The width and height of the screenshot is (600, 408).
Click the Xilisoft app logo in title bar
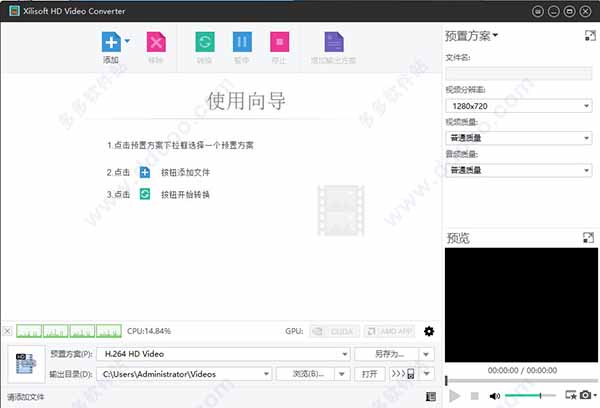pyautogui.click(x=14, y=11)
